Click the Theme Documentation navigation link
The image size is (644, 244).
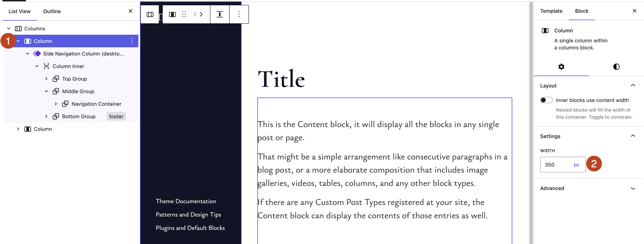pyautogui.click(x=186, y=201)
